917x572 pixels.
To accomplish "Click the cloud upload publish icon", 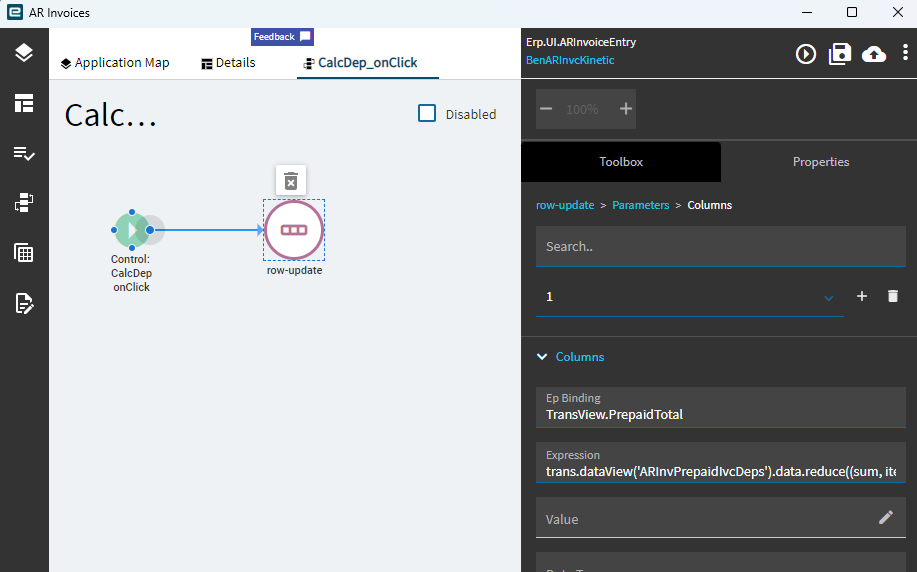I will pos(874,54).
